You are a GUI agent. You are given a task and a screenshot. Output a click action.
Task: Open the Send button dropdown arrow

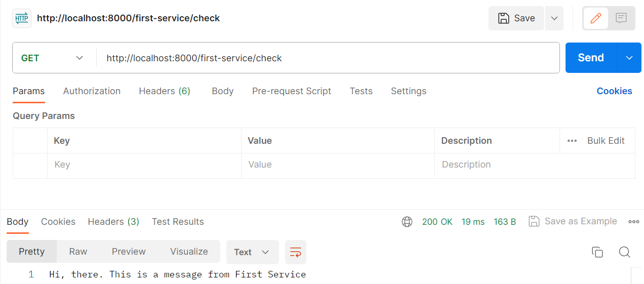629,58
